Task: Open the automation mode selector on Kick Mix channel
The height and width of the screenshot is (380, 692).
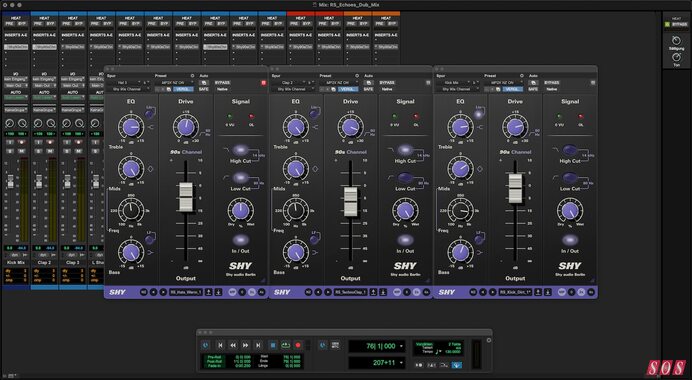Action: (x=16, y=98)
